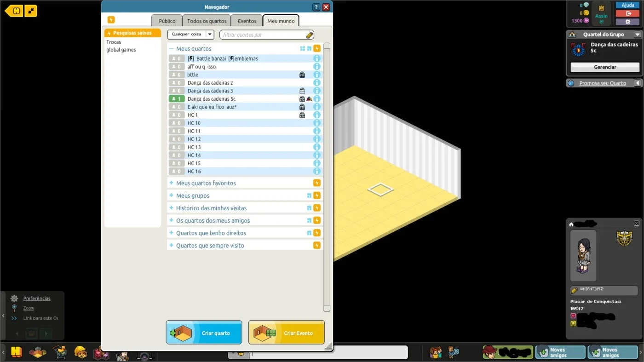Click the yellow lightning toggle left of the tabs
Viewport: 644px width, 362px height.
click(111, 20)
